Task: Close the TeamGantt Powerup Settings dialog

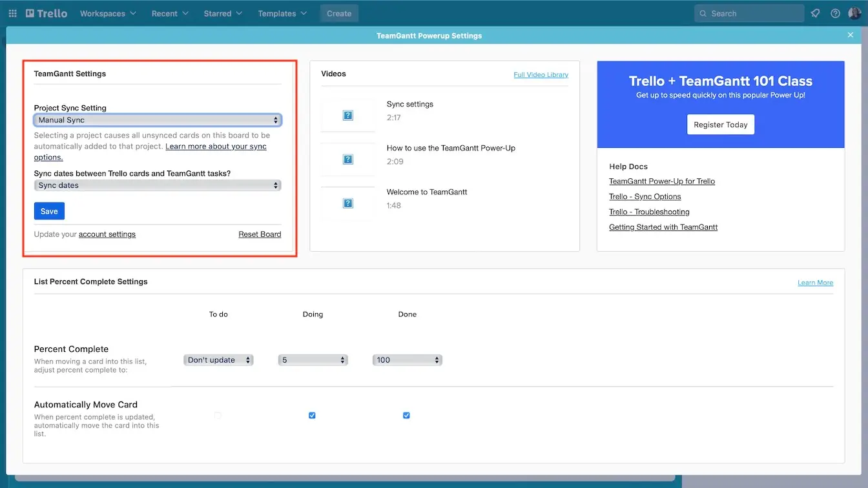Action: [x=851, y=36]
